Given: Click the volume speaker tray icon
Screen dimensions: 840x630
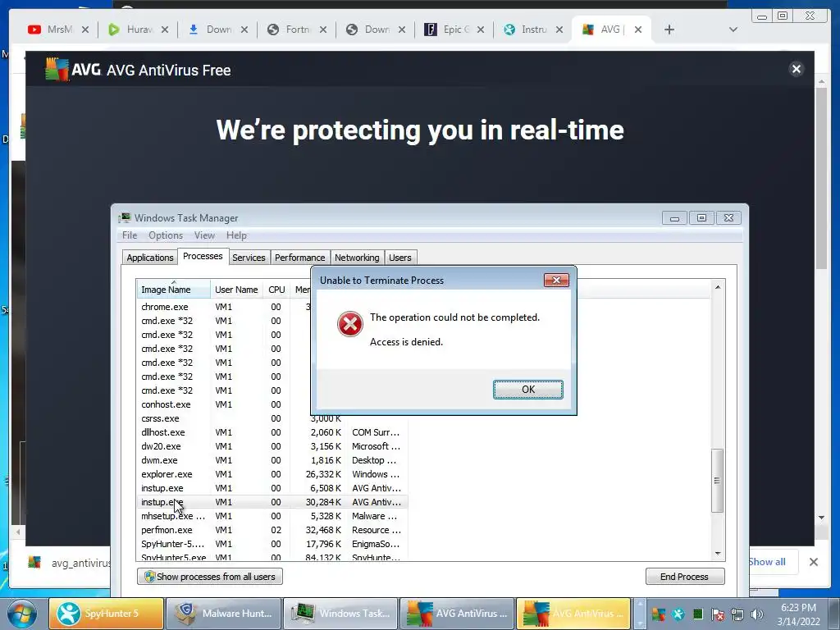Looking at the screenshot, I should (757, 614).
